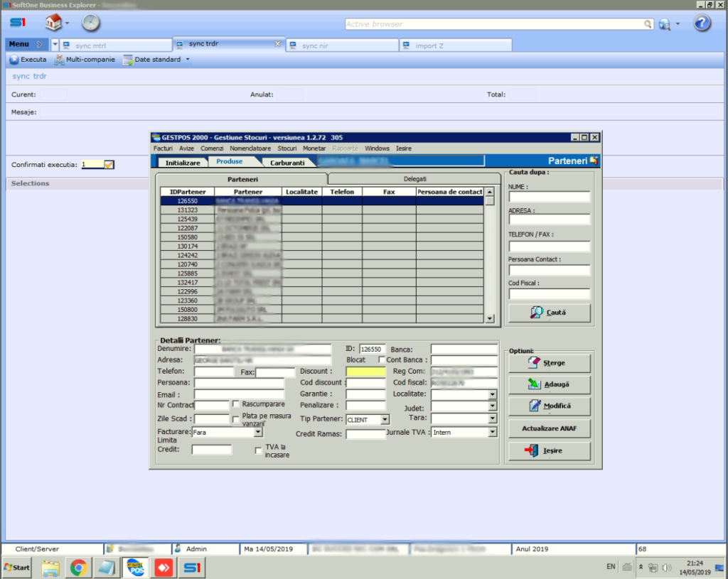The height and width of the screenshot is (579, 728).
Task: Expand the Tip Partener CLIENT dropdown
Action: 385,420
